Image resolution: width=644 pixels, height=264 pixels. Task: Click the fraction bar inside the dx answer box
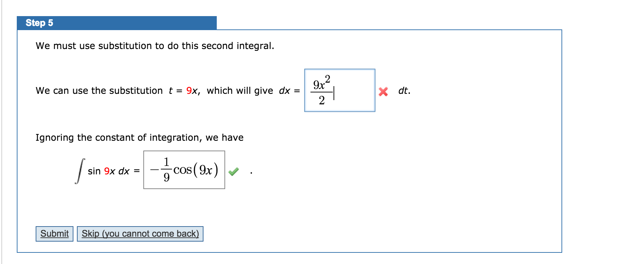[x=322, y=91]
